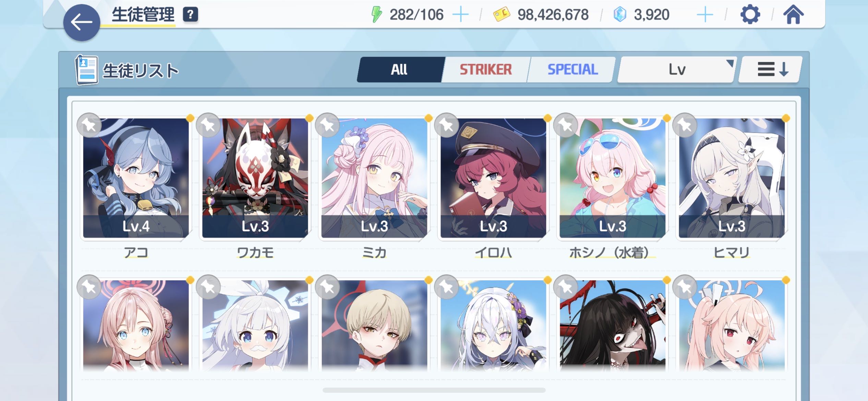
Task: Toggle the pin on ヒマリ's portrait
Action: (685, 125)
